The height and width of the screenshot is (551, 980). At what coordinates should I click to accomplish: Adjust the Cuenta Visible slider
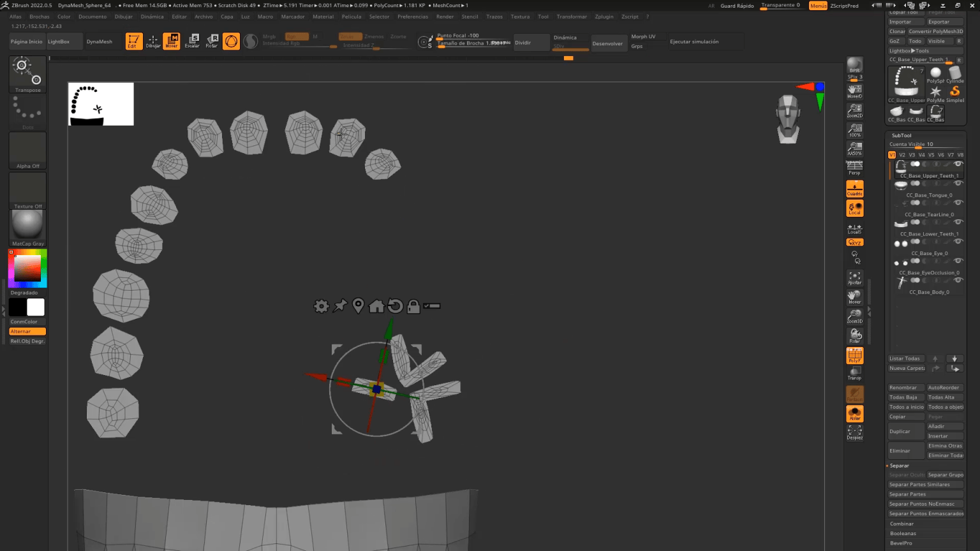pos(925,144)
